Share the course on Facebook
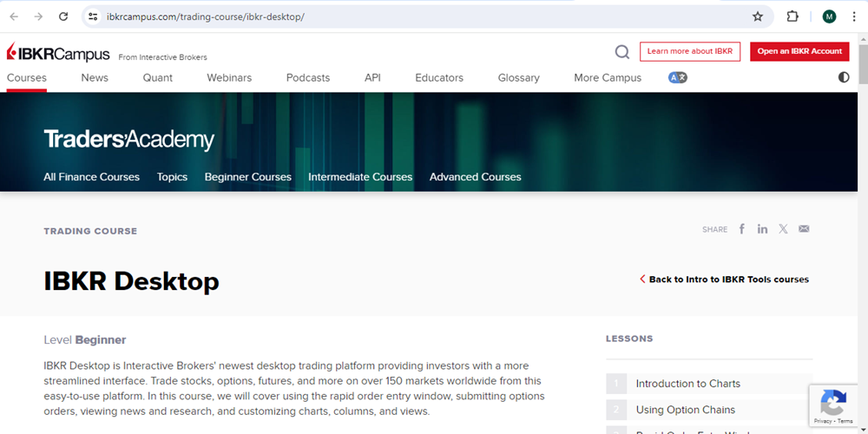The height and width of the screenshot is (434, 868). 742,229
